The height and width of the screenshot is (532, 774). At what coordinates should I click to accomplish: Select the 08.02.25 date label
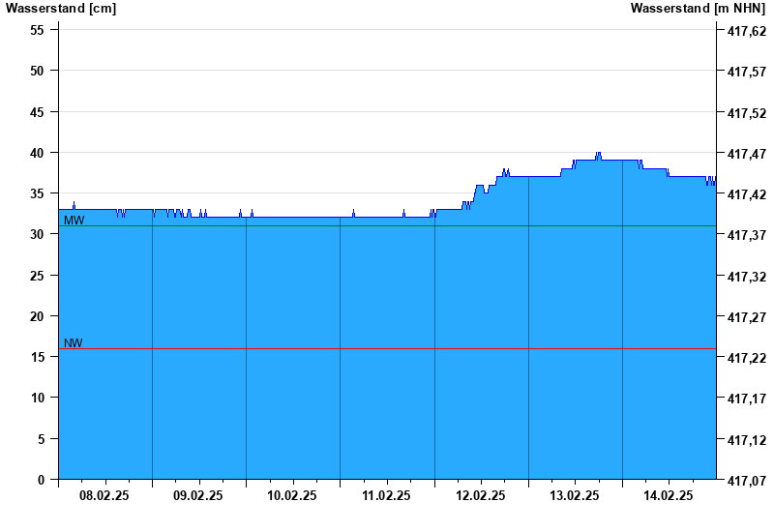104,495
